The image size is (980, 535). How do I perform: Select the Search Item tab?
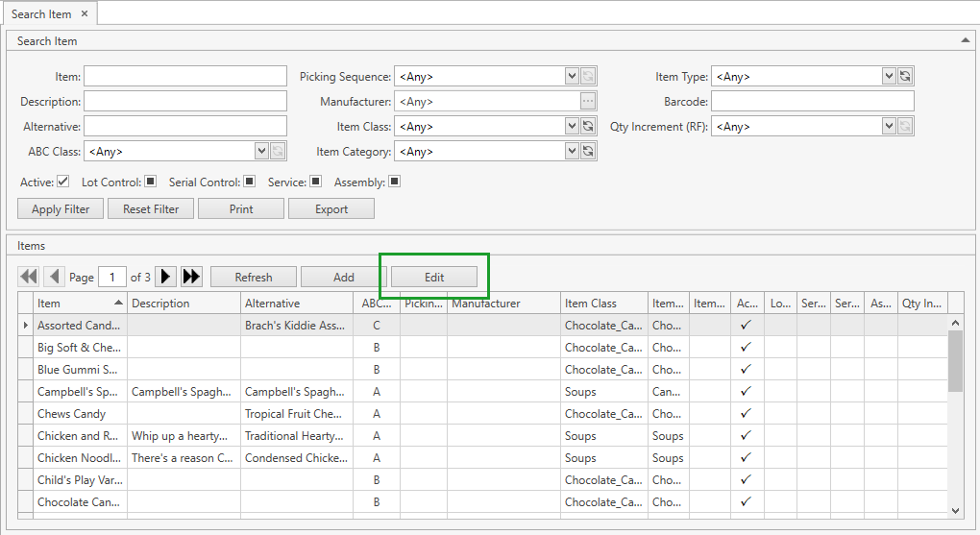point(41,13)
